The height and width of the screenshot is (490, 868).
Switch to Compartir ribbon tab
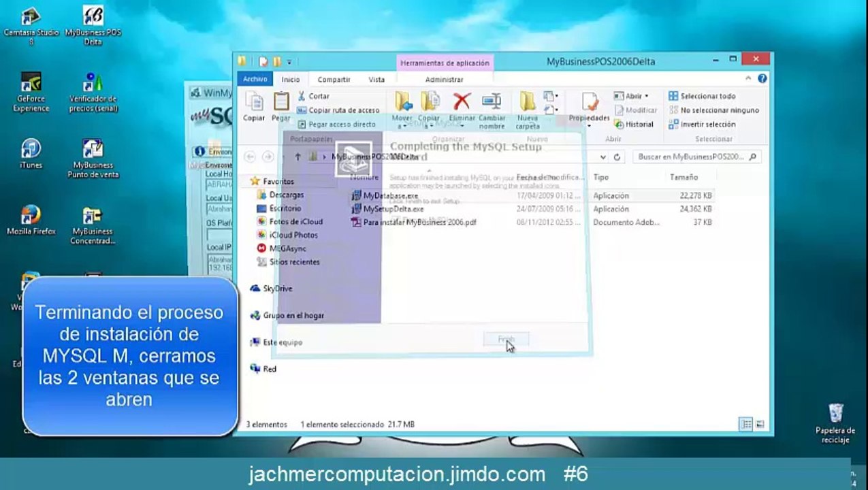[x=334, y=80]
